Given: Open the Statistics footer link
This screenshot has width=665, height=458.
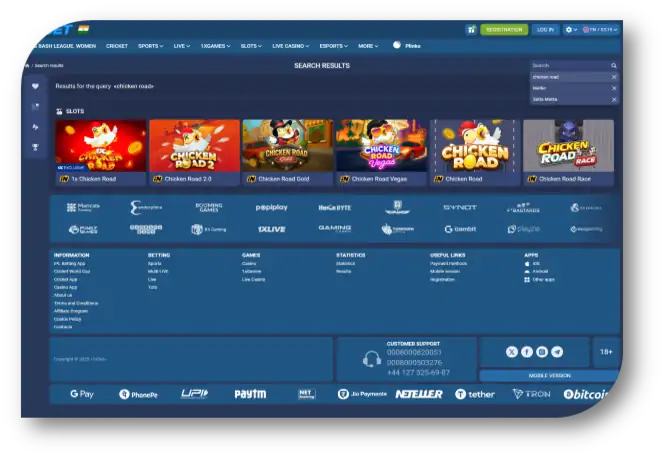Looking at the screenshot, I should tap(345, 263).
